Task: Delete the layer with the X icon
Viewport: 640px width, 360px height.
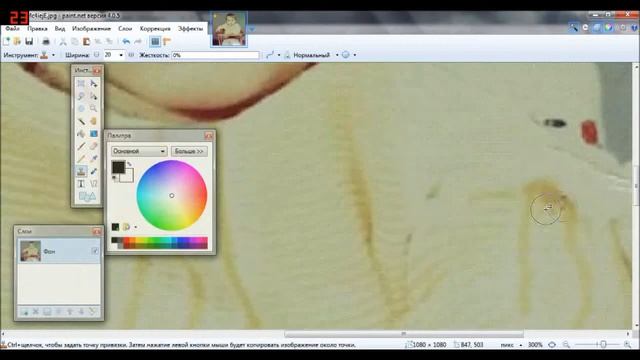Action: pyautogui.click(x=36, y=312)
